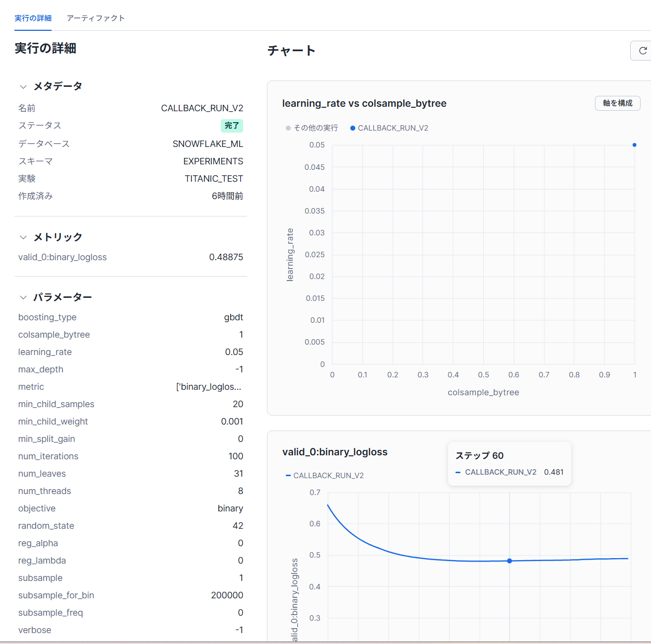
Task: Click the valid_0:binary_logloss chart title
Action: (335, 452)
